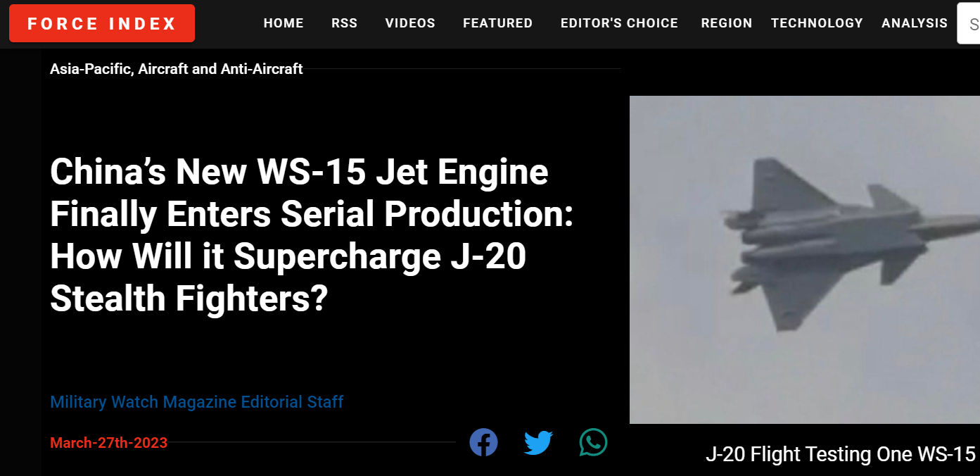This screenshot has width=980, height=476.
Task: Share article on Twitter
Action: [x=538, y=442]
